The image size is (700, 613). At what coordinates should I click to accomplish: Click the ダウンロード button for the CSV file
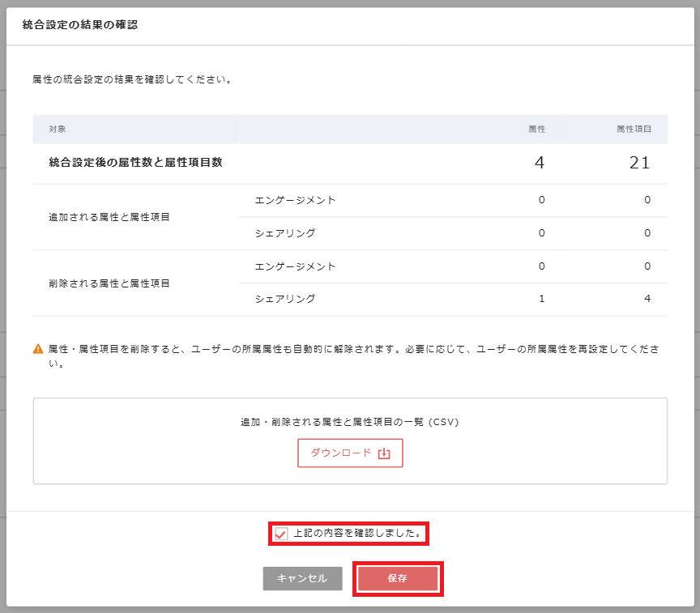pyautogui.click(x=350, y=453)
